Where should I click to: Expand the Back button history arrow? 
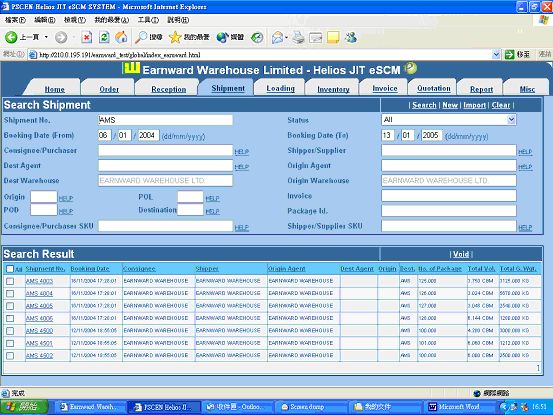tap(46, 37)
